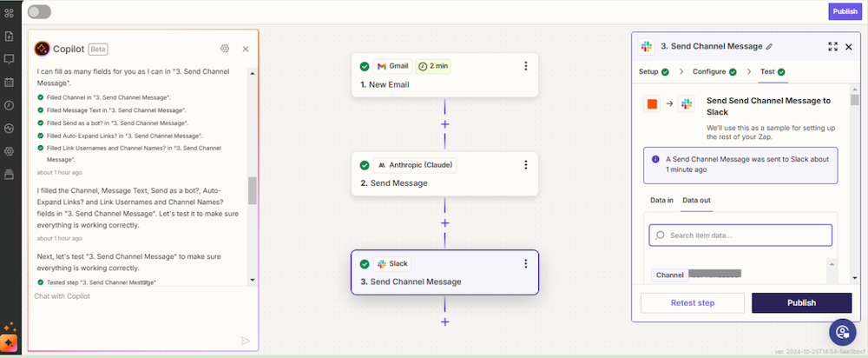The image size is (868, 358).
Task: Add step between Anthropic and Slack
Action: (x=444, y=222)
